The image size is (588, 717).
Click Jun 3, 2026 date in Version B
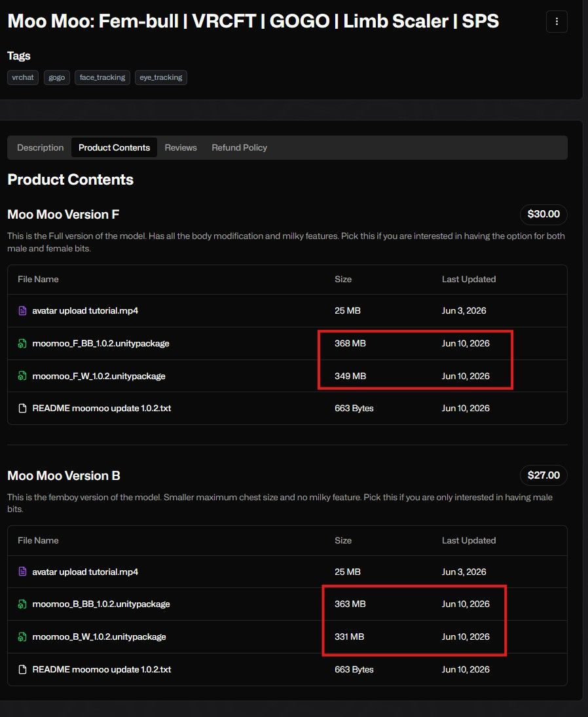click(464, 572)
